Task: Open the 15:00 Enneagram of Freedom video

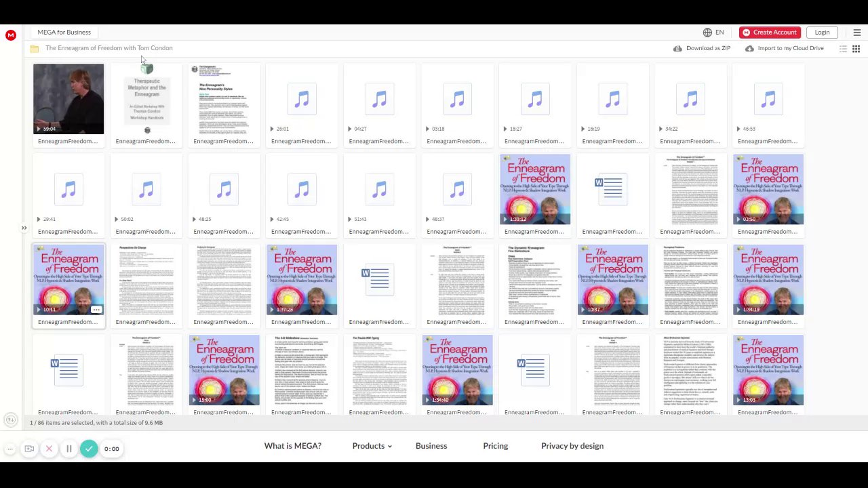Action: [224, 370]
